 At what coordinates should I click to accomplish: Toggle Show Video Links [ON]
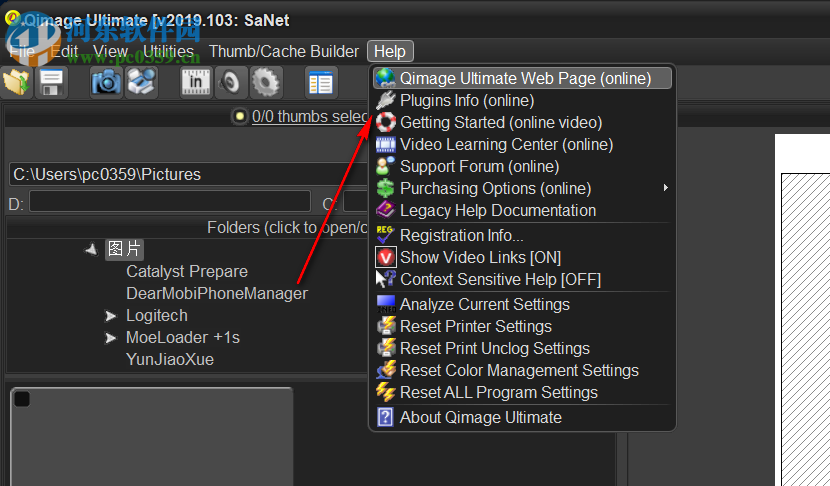pyautogui.click(x=480, y=257)
